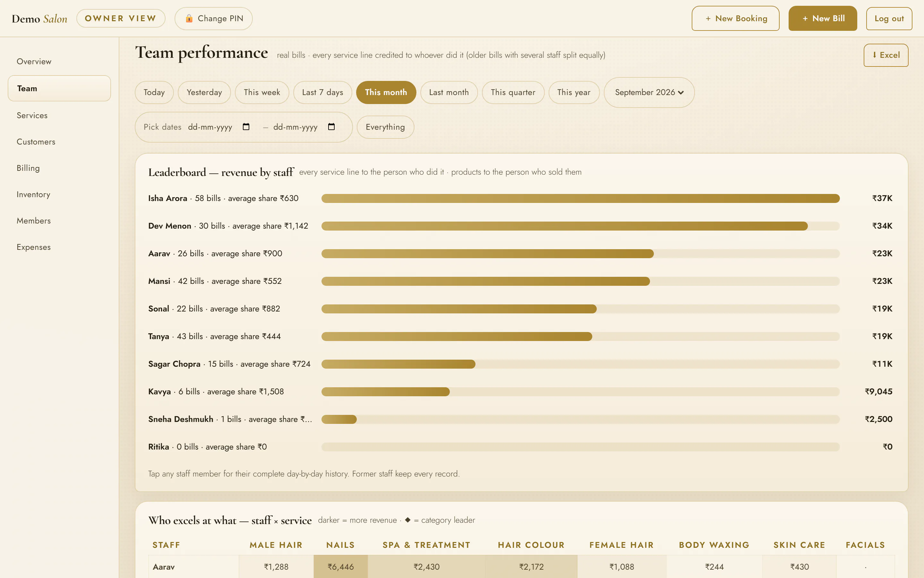Open the start date calendar picker icon
The image size is (924, 578).
tap(246, 127)
